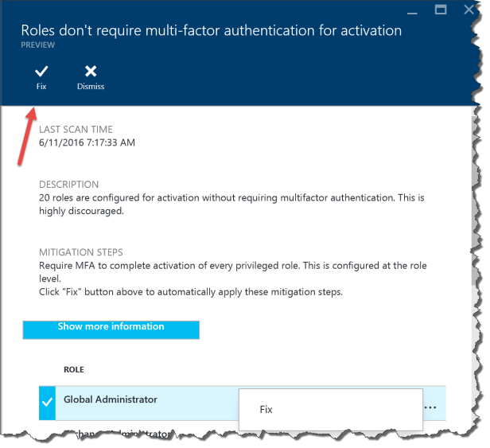The width and height of the screenshot is (490, 448).
Task: Click the blade title about multi-factor authentication
Action: coord(211,30)
